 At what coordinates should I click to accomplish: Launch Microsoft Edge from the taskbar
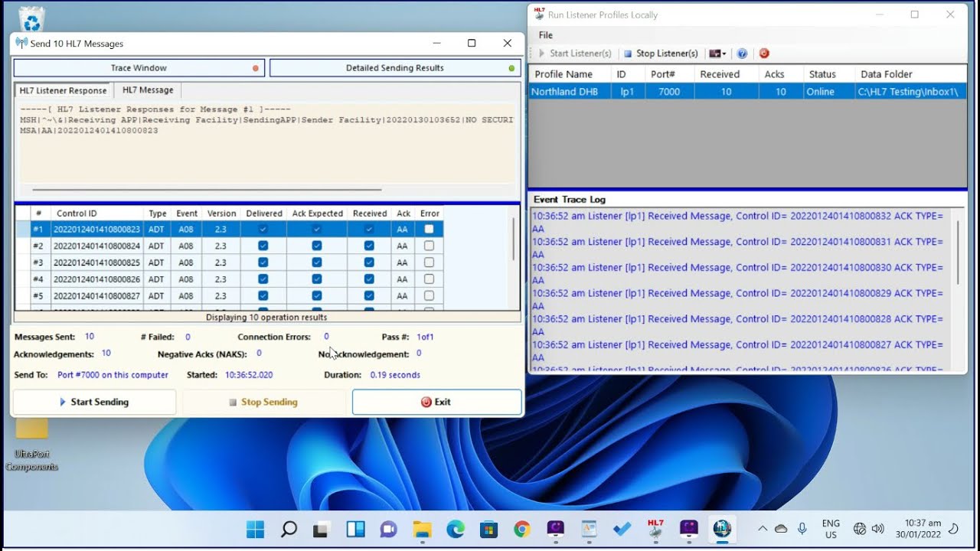(x=456, y=529)
